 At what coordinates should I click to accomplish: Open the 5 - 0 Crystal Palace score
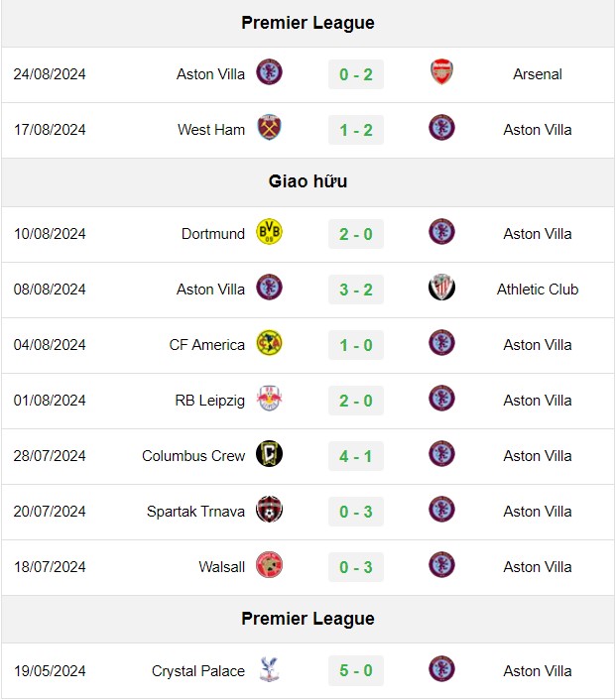[356, 670]
